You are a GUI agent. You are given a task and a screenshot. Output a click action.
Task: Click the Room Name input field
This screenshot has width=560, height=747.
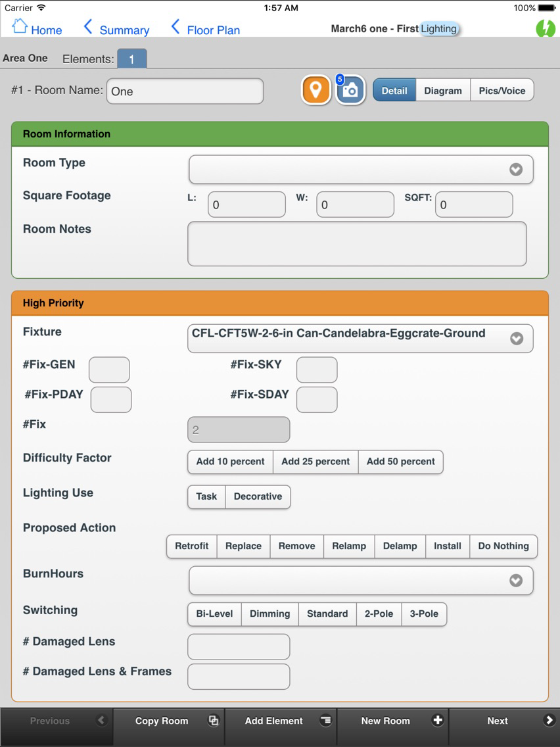point(185,91)
